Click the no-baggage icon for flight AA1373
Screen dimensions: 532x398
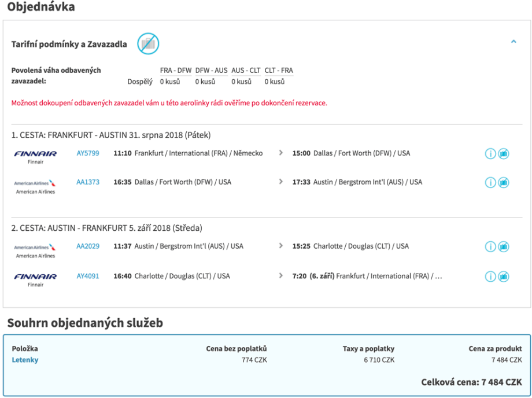504,183
